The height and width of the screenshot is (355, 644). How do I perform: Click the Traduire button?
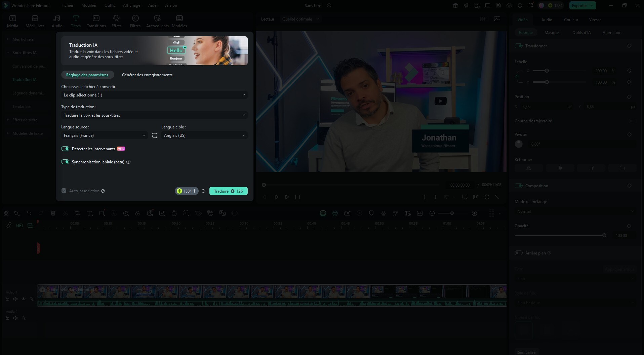229,191
